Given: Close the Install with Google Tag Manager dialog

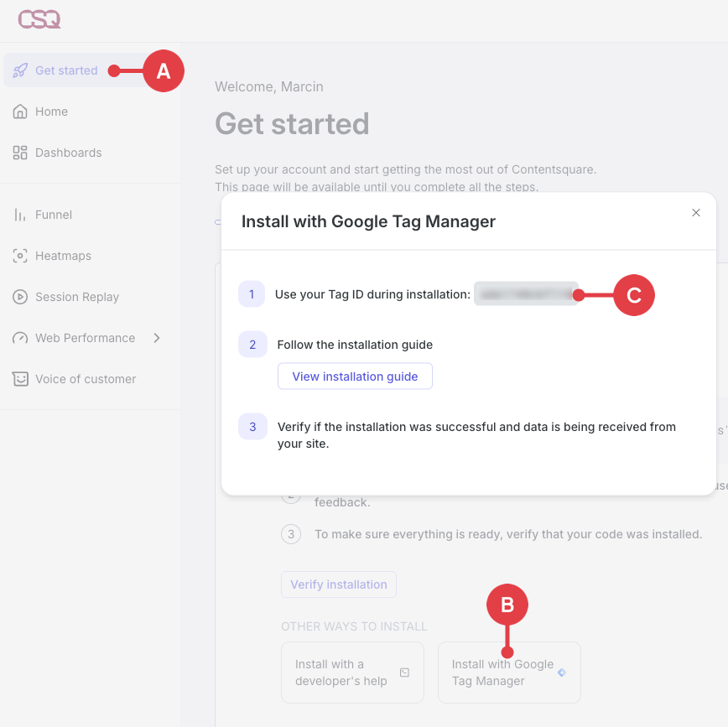Looking at the screenshot, I should (695, 213).
